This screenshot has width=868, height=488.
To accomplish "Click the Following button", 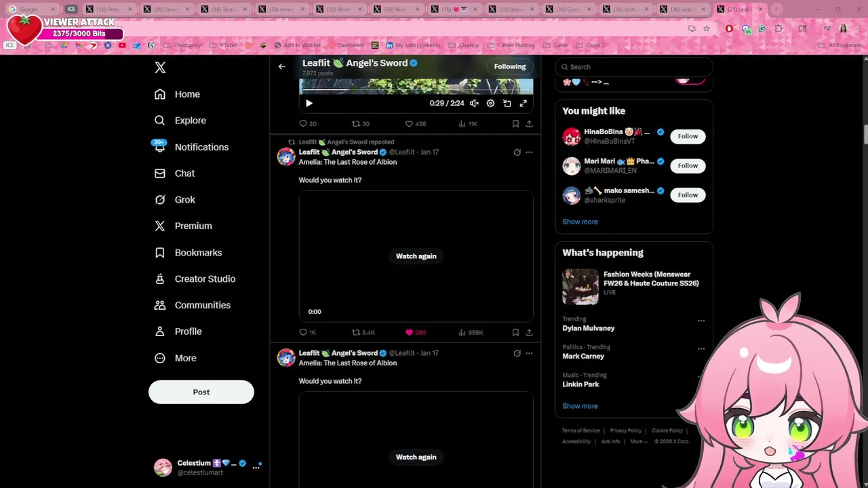I will click(x=510, y=66).
